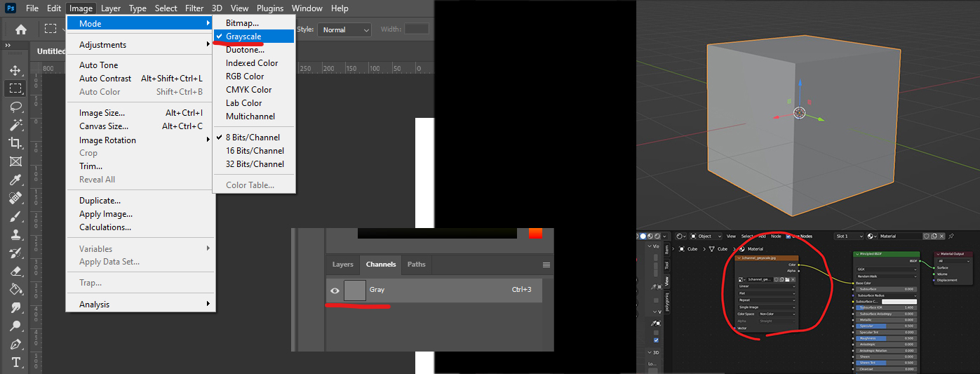Open the Random Walk subsurface dropdown
The image size is (980, 374).
point(887,276)
